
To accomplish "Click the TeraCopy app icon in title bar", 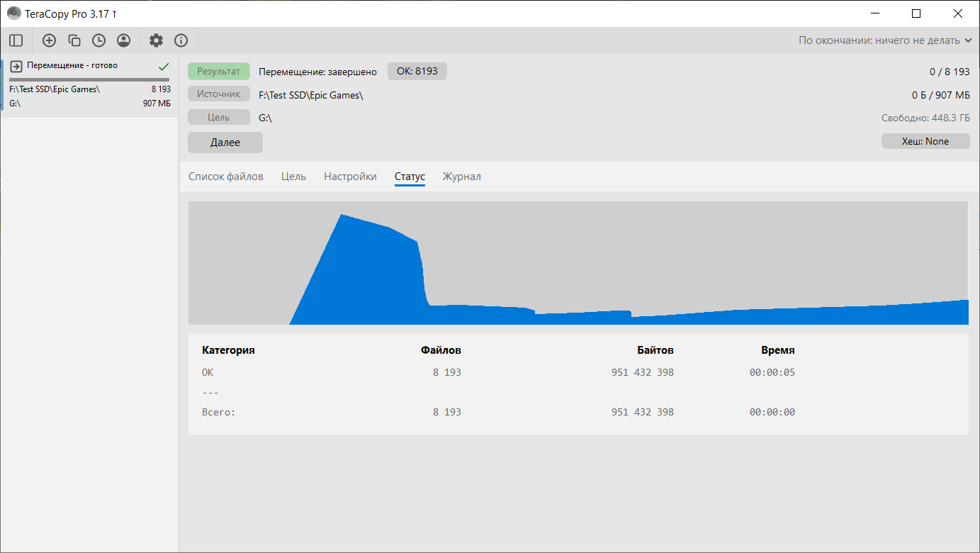I will pyautogui.click(x=13, y=13).
